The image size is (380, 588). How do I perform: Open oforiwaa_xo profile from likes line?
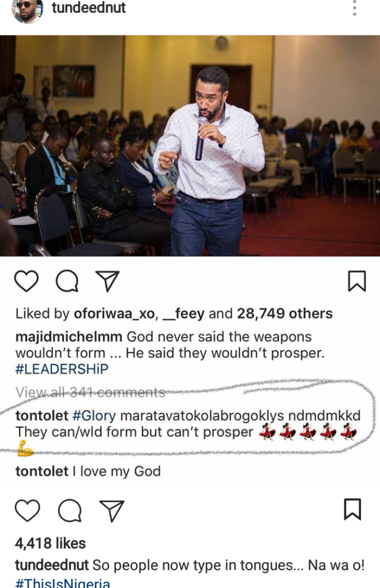pos(114,314)
